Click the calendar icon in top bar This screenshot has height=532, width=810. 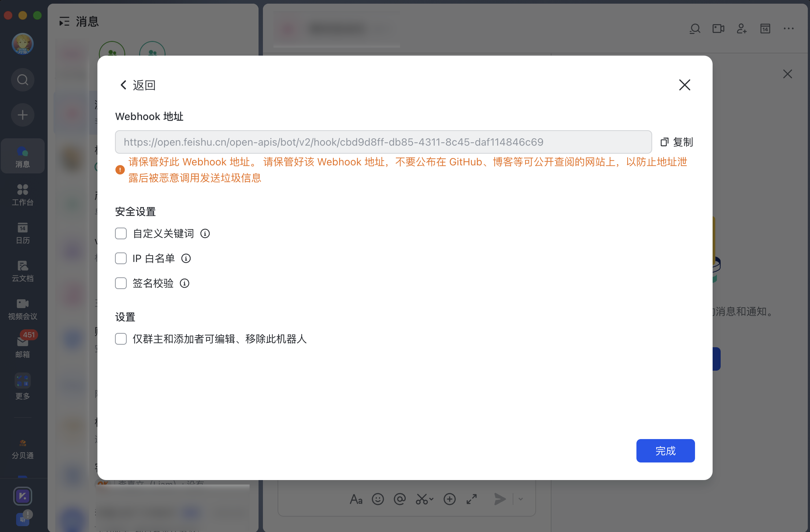tap(765, 28)
